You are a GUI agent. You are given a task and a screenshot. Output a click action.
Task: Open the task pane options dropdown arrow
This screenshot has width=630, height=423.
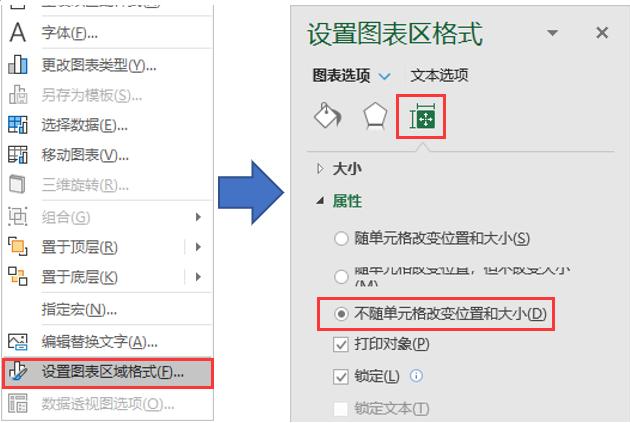(553, 33)
